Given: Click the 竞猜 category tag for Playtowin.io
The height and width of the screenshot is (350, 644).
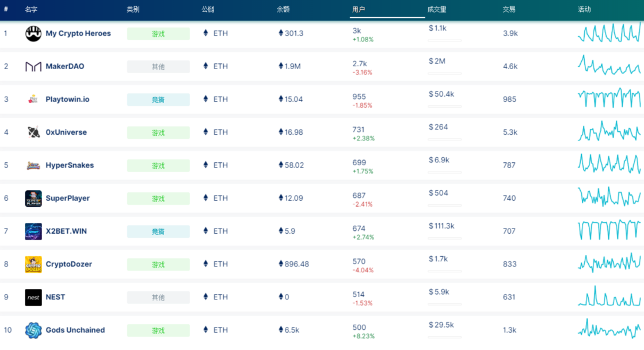Looking at the screenshot, I should pos(158,100).
